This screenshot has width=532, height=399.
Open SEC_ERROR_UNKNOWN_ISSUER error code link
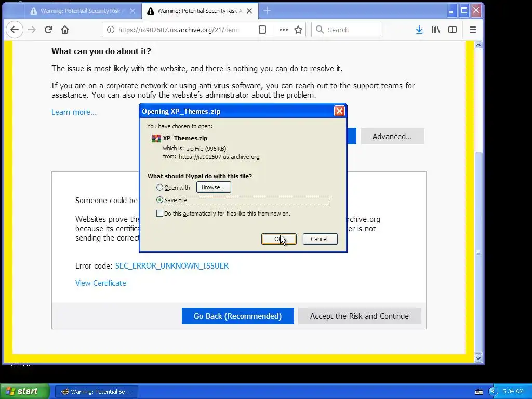(171, 266)
